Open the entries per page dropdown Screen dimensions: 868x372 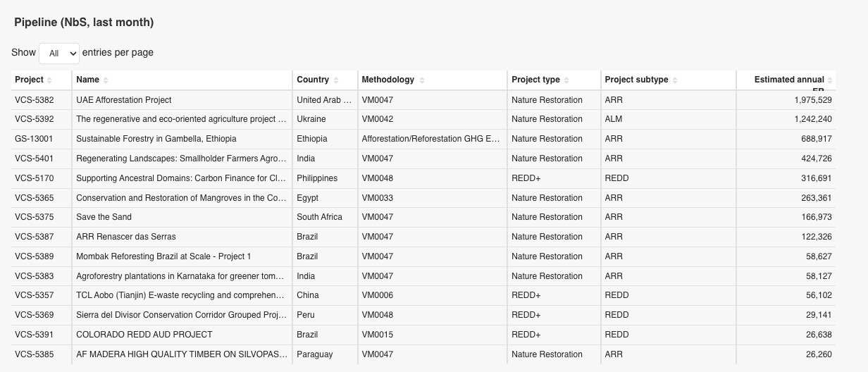(59, 54)
